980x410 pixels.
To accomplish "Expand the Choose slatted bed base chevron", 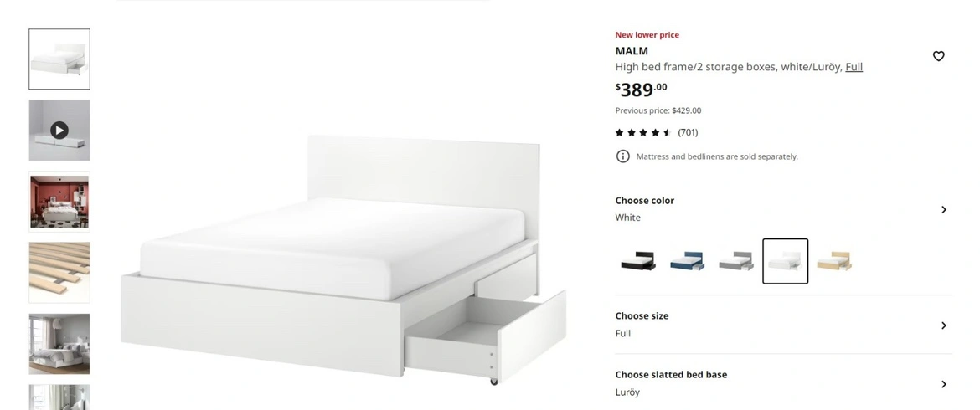I will 944,384.
